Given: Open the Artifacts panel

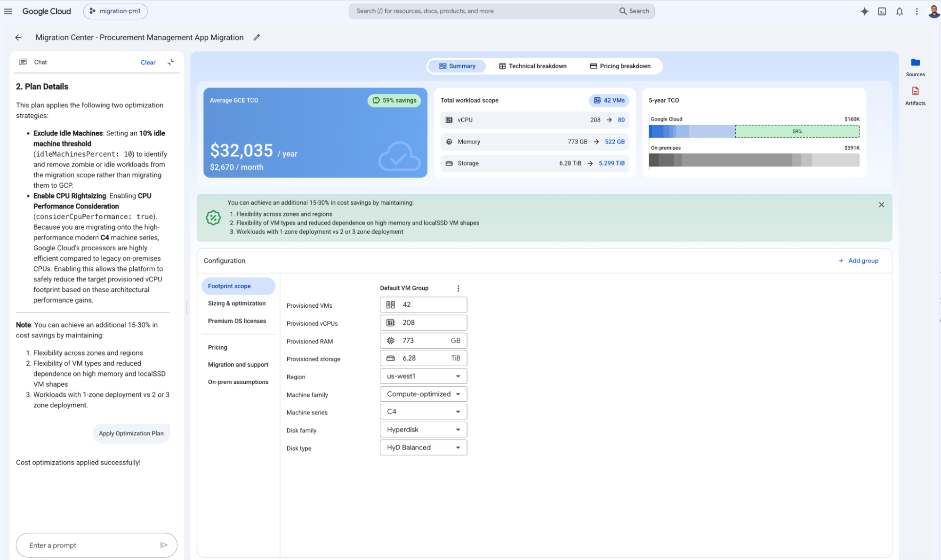Looking at the screenshot, I should (x=915, y=96).
